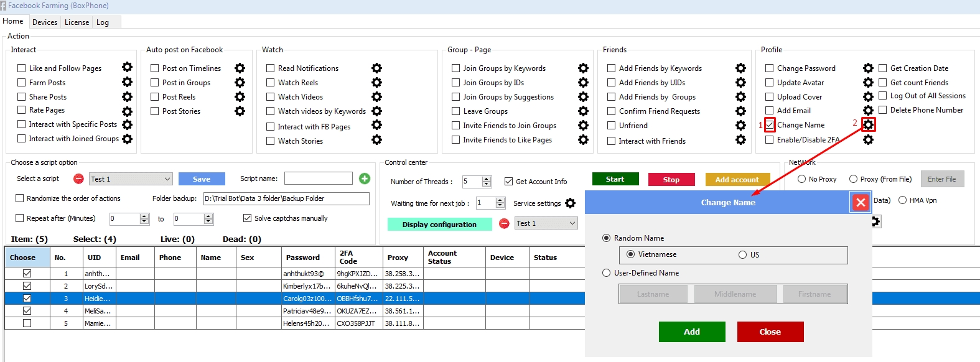Open settings gear for Watch Videos
Viewport: 980px width, 362px height.
coord(376,96)
